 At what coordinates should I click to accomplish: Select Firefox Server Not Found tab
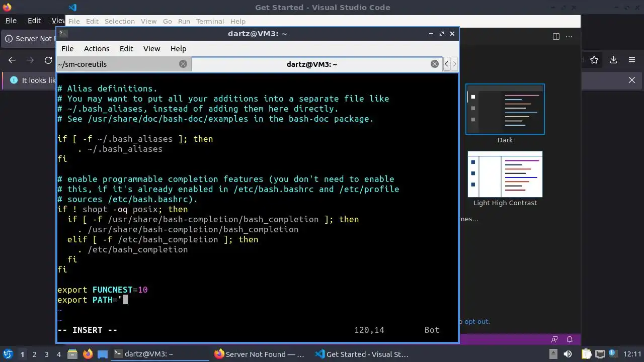[29, 39]
